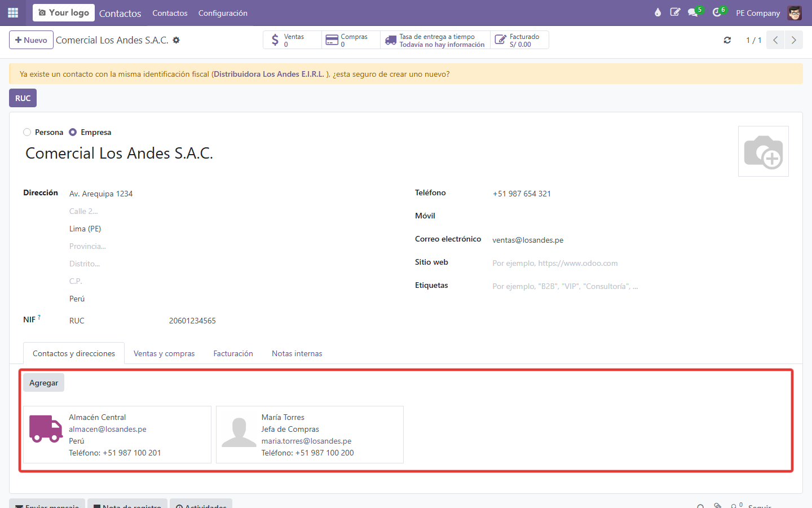The image size is (812, 508).
Task: Open the Configuración menu
Action: point(223,13)
